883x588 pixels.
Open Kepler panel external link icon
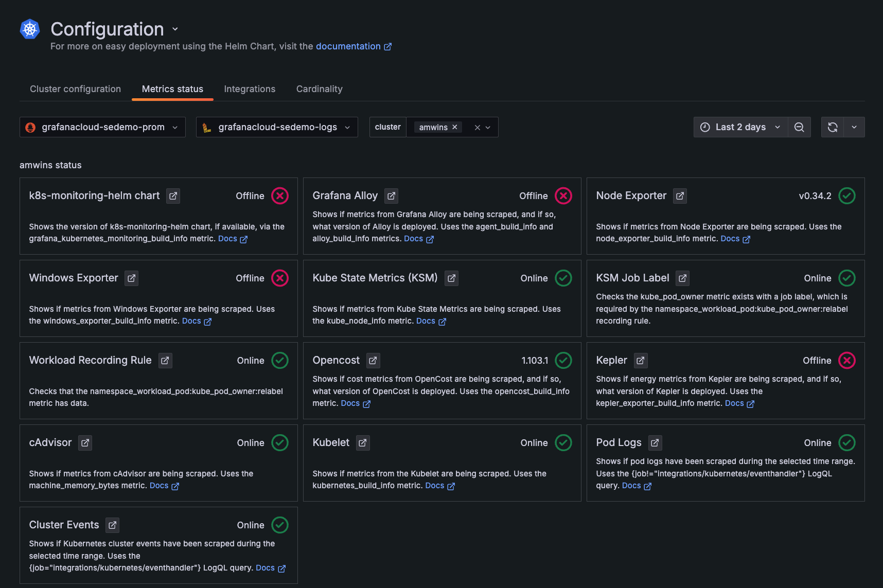coord(640,361)
